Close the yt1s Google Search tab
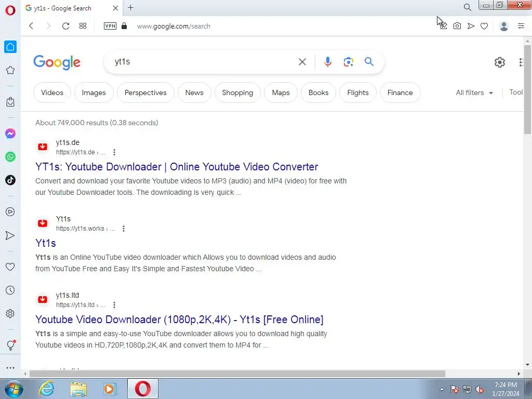 (x=115, y=8)
